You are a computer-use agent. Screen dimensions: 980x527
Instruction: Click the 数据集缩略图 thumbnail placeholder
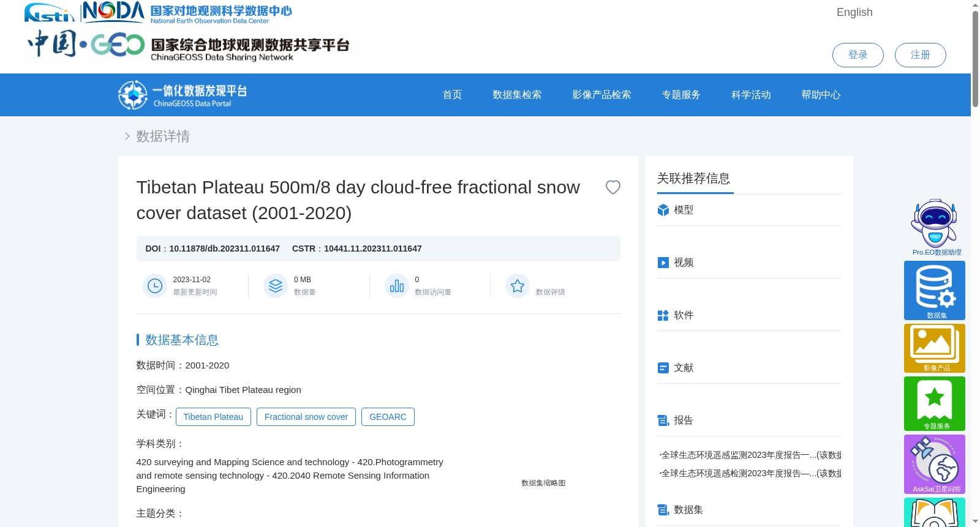click(x=543, y=483)
